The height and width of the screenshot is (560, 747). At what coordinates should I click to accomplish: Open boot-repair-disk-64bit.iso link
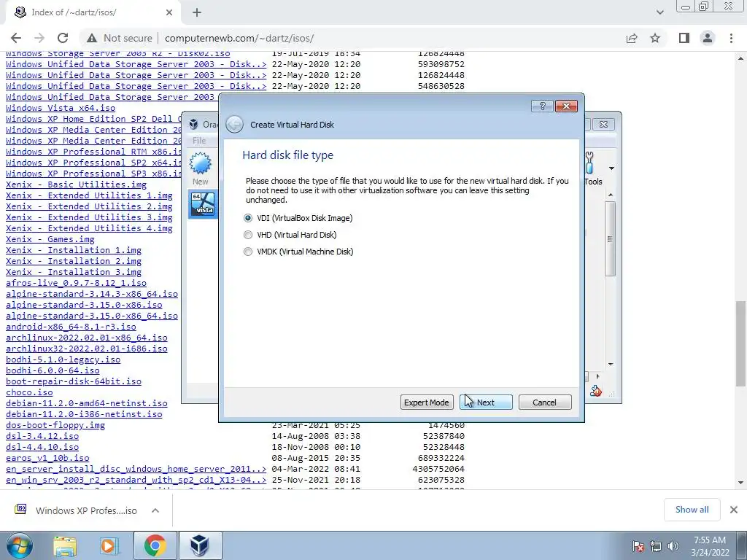[x=74, y=382]
